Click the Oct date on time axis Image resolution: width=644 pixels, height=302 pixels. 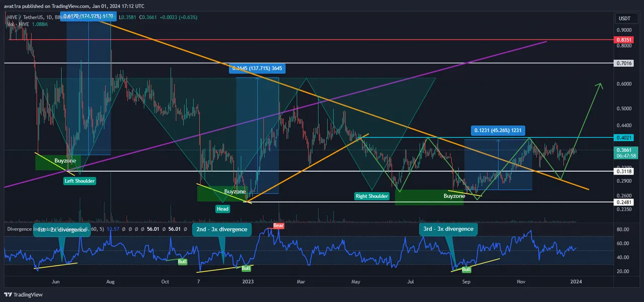point(166,282)
